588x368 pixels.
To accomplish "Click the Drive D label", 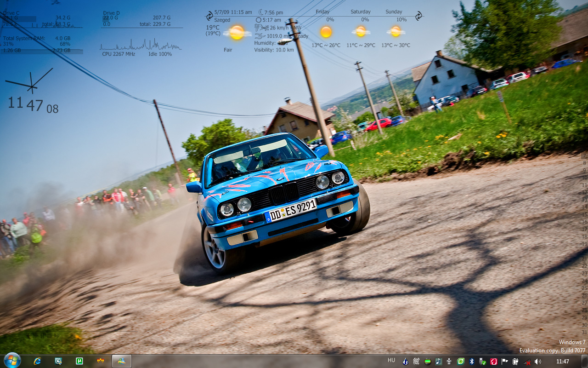I will point(111,13).
